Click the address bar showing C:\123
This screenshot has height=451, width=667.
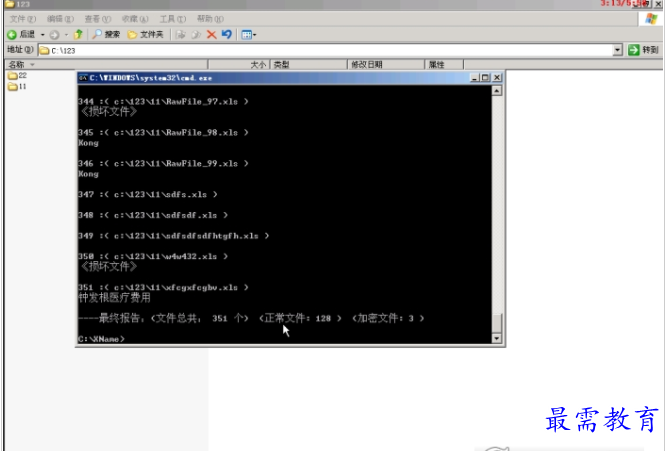(325, 50)
